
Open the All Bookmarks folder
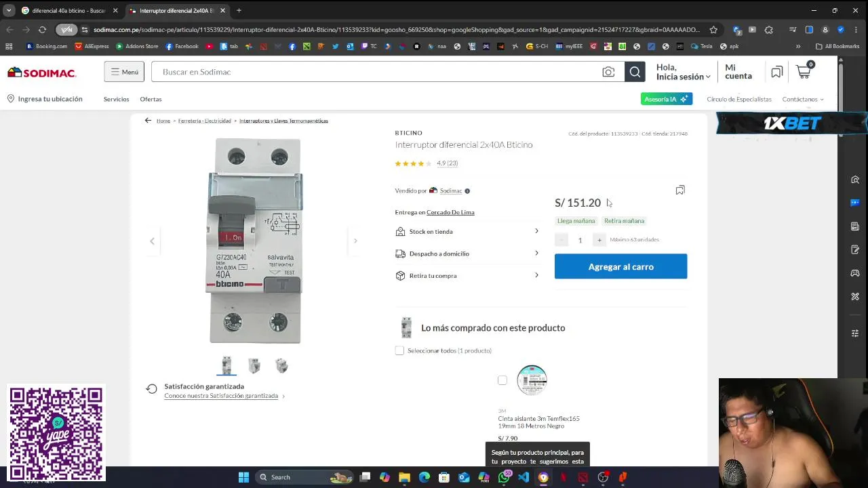pos(837,46)
